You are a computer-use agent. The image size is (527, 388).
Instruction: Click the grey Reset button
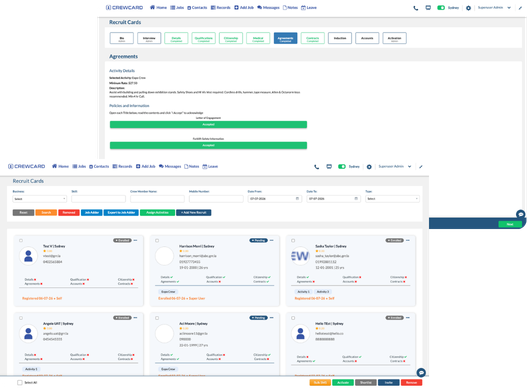[x=23, y=212]
